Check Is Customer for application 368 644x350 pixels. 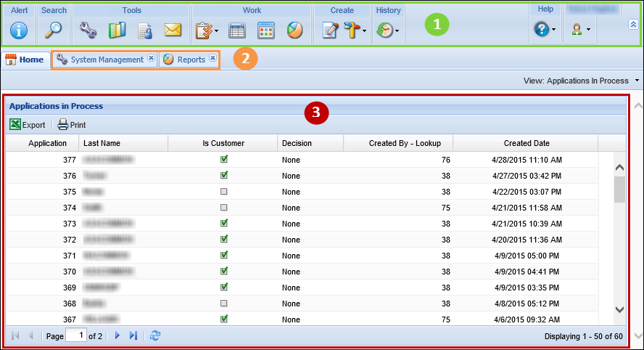coord(224,303)
